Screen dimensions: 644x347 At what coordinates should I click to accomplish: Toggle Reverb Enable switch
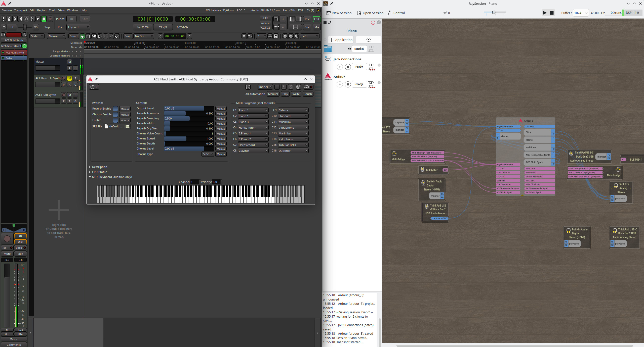115,109
